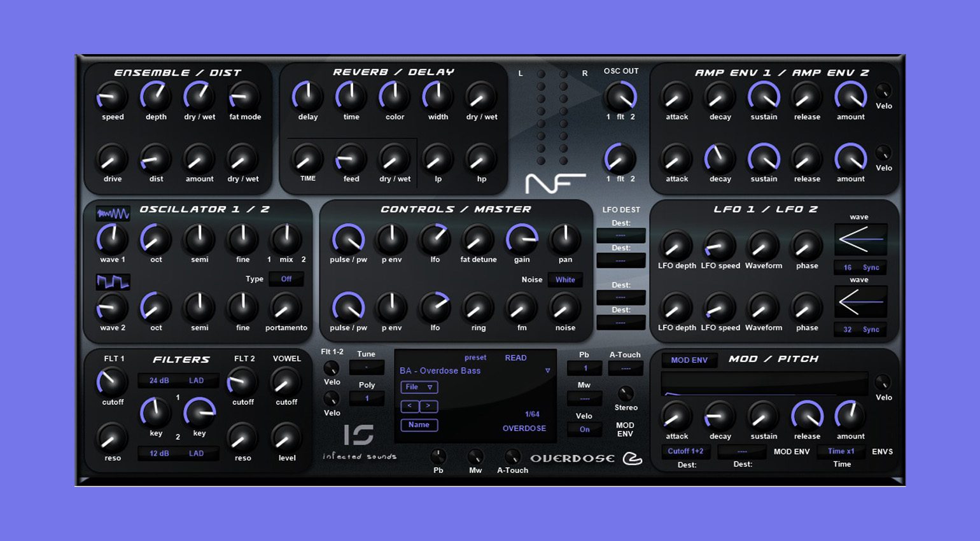Click the master gain knob

click(x=522, y=240)
